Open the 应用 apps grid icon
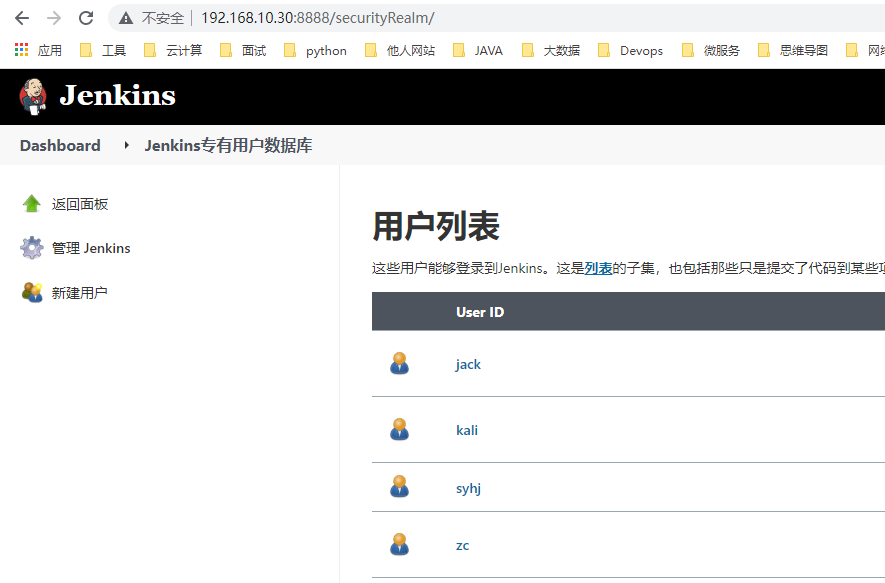The width and height of the screenshot is (885, 583). (x=21, y=50)
